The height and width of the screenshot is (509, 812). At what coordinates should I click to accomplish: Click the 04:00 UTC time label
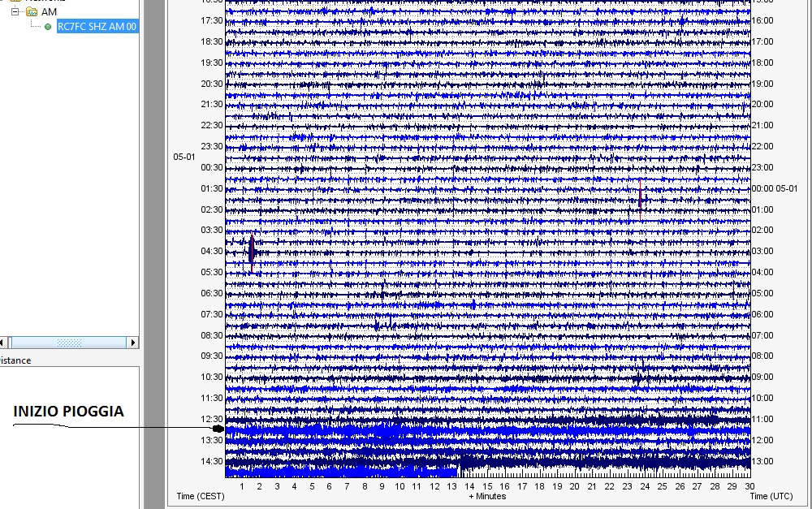[762, 272]
